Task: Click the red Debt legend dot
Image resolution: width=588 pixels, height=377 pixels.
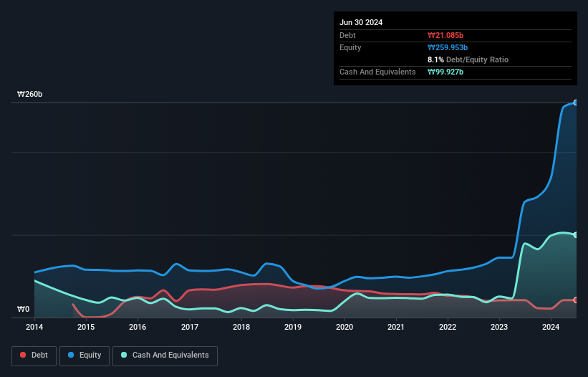Action: [x=23, y=355]
